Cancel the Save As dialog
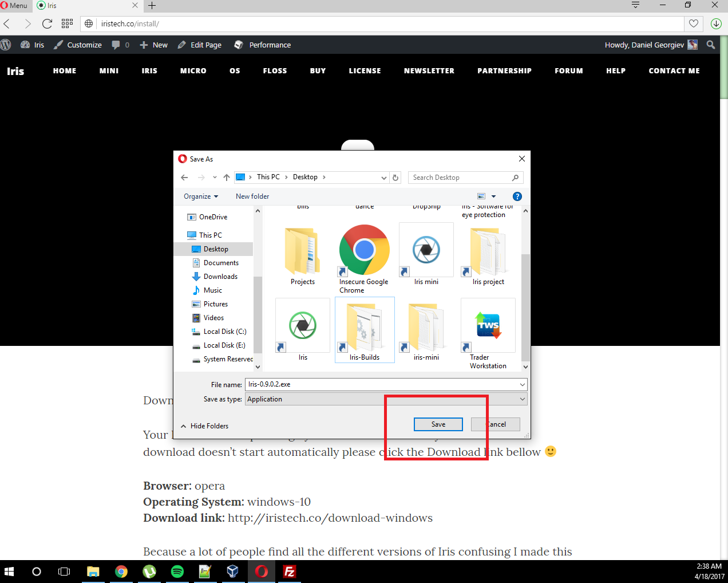Image resolution: width=728 pixels, height=583 pixels. point(496,424)
